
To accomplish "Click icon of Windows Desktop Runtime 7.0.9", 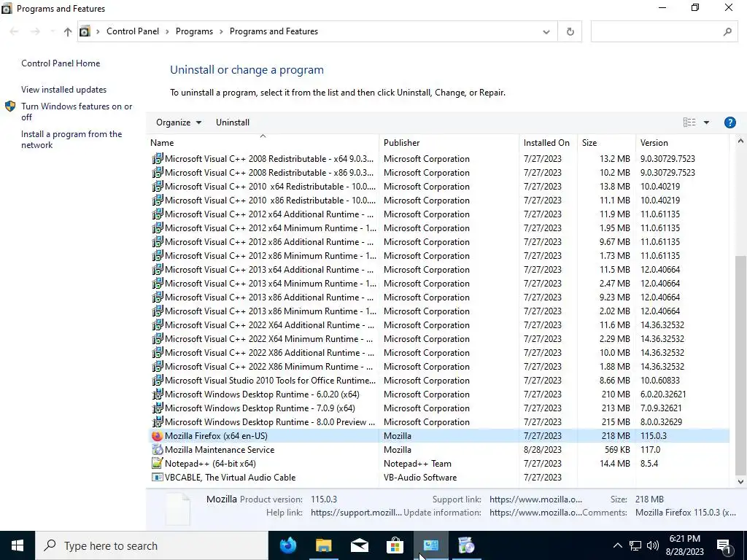I will (158, 408).
